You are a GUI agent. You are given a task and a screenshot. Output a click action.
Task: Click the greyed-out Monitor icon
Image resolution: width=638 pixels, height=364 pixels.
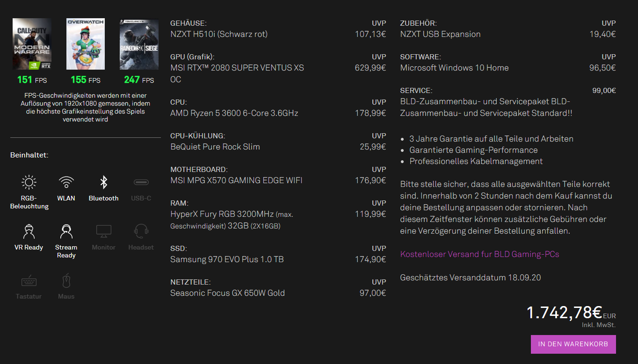point(103,231)
